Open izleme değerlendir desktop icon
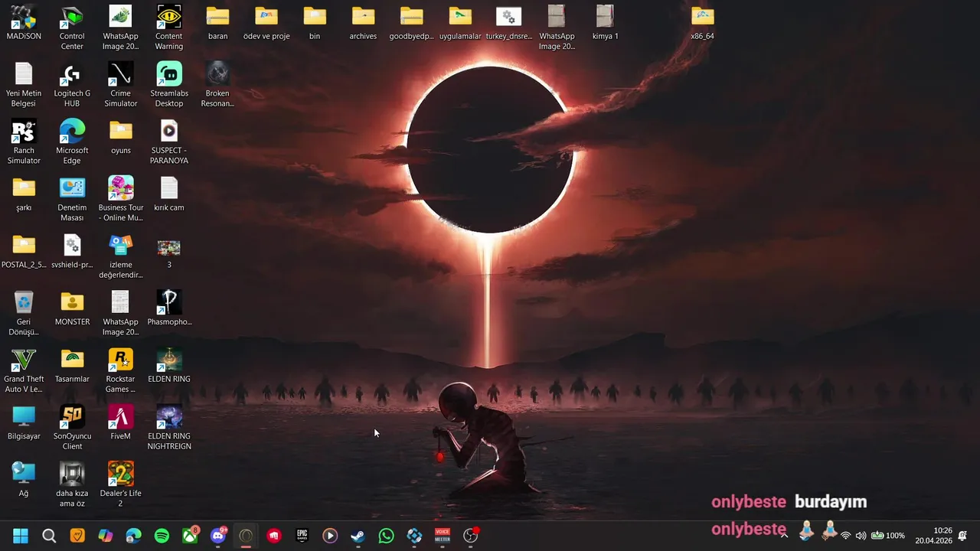The image size is (980, 551). pos(120,258)
